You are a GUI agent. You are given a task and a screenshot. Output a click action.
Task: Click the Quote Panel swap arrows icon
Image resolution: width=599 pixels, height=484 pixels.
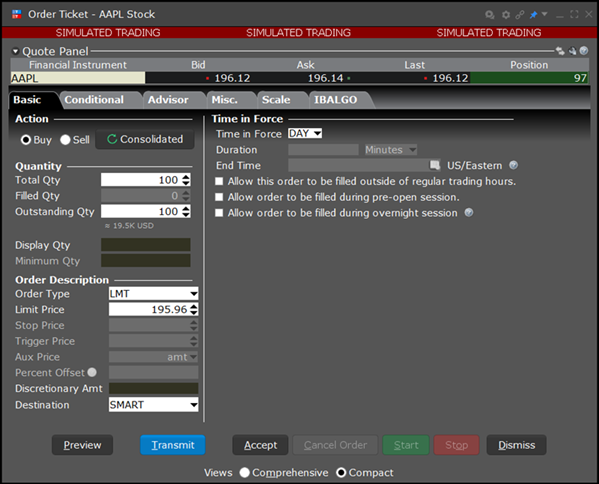coord(560,51)
